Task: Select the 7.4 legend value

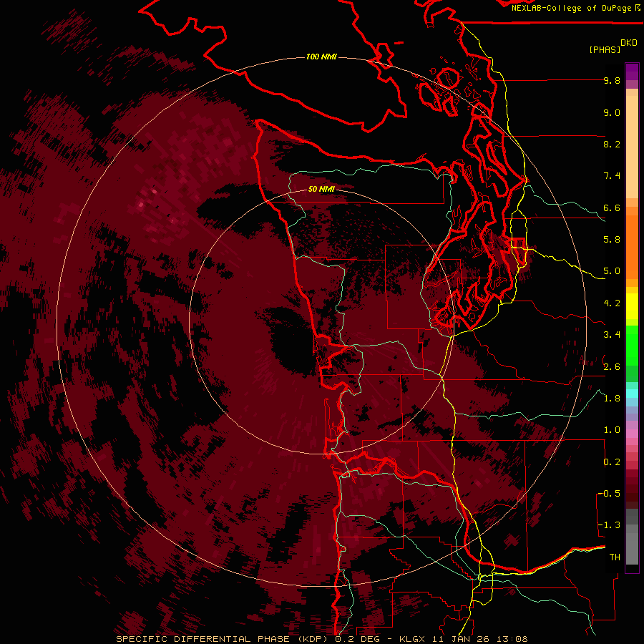Action: click(x=612, y=176)
